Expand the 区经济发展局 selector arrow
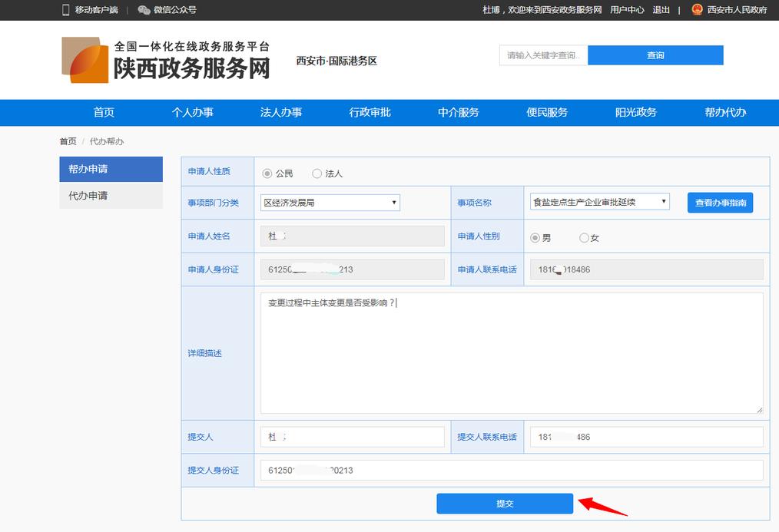Screen dimensions: 779x532 pyautogui.click(x=394, y=203)
